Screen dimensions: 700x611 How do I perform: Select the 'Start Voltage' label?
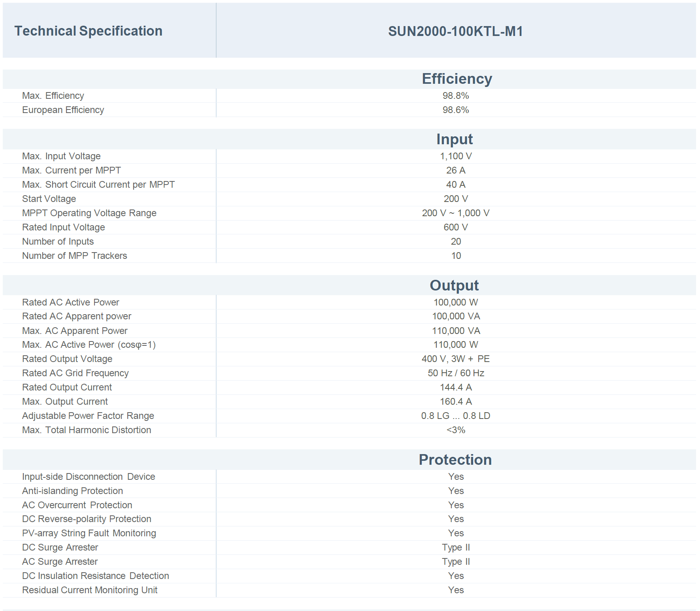coord(49,199)
